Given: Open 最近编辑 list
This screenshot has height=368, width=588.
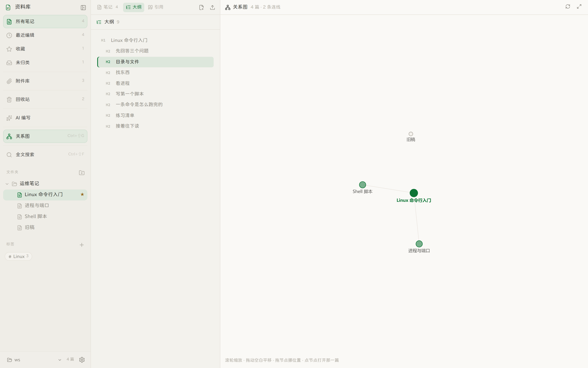Looking at the screenshot, I should pos(45,35).
